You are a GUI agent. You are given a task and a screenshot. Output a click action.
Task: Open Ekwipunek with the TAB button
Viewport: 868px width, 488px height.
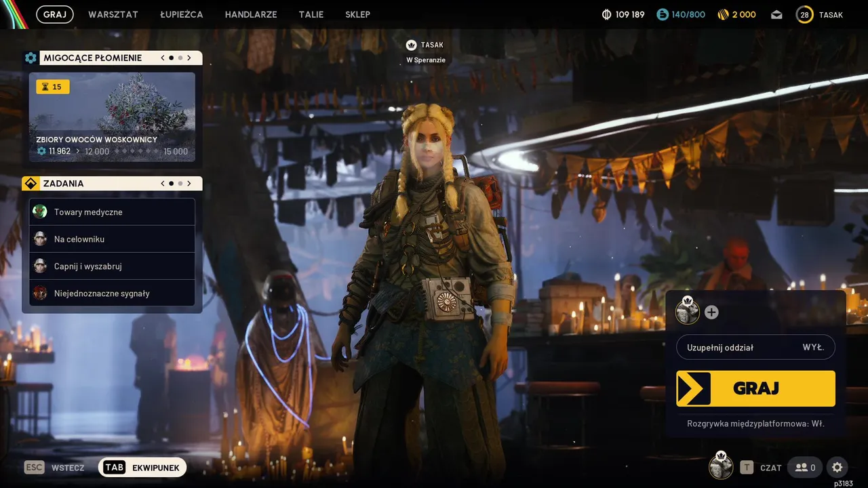142,468
